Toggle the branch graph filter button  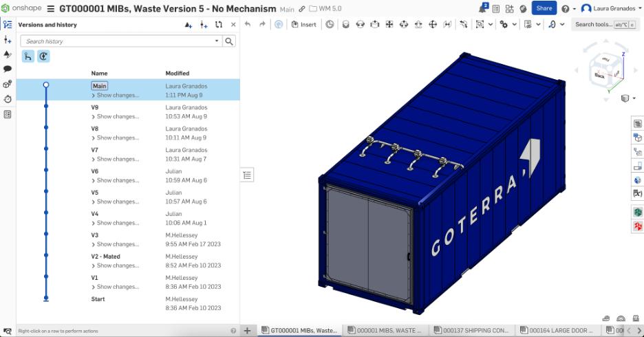click(28, 56)
